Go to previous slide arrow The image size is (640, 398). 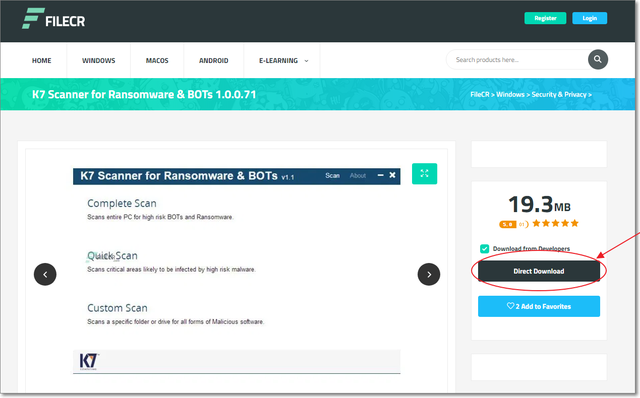pos(45,274)
